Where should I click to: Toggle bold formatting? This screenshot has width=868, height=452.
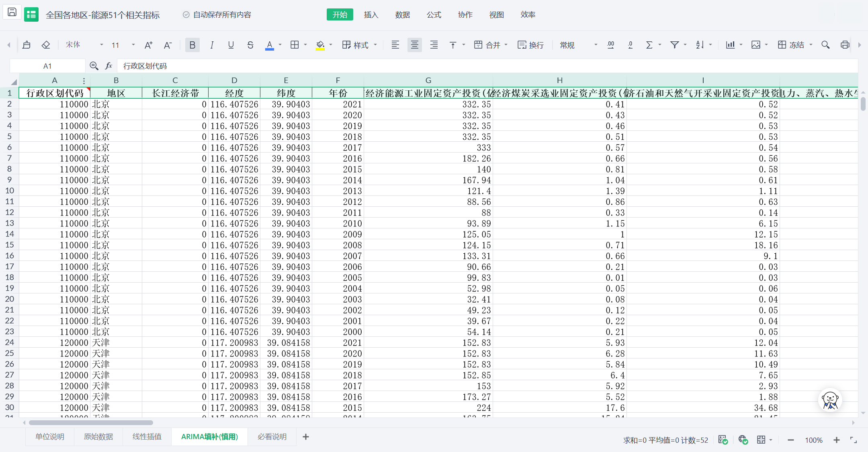tap(192, 45)
